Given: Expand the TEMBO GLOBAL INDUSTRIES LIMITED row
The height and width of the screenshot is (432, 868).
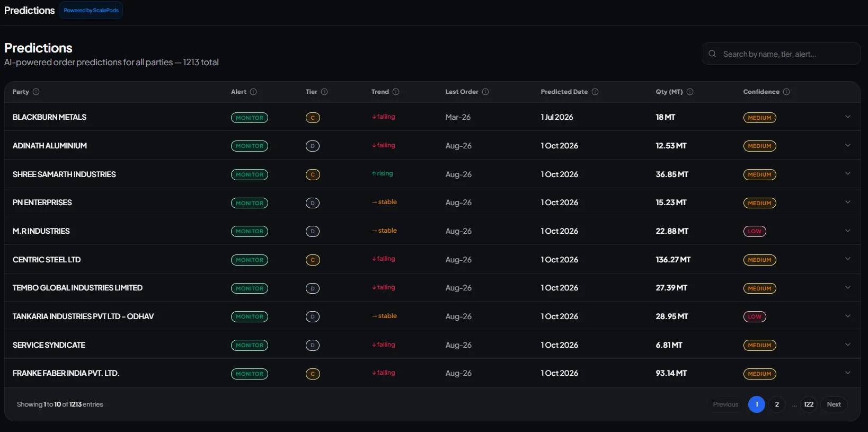Looking at the screenshot, I should click(848, 287).
